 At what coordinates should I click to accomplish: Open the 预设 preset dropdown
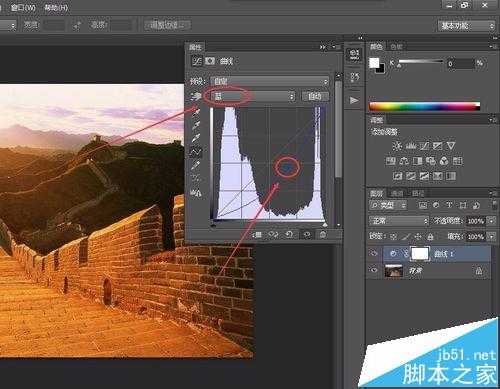coord(269,81)
